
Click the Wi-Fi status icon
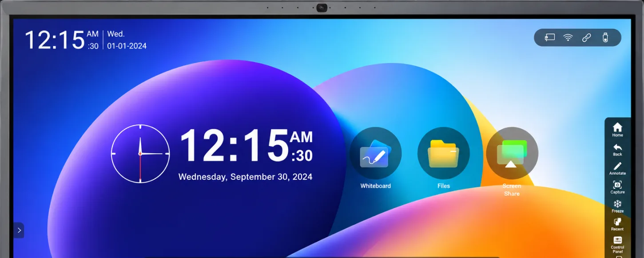(568, 38)
